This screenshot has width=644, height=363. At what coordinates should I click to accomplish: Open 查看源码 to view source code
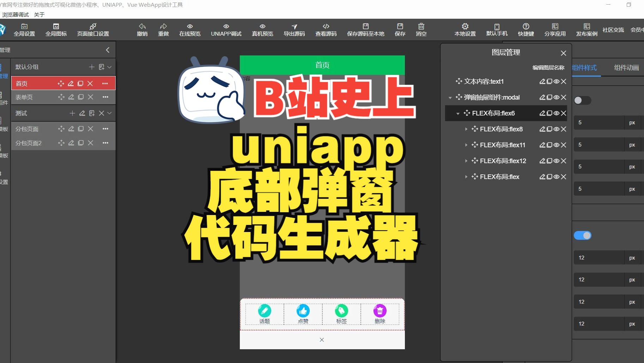(x=326, y=30)
